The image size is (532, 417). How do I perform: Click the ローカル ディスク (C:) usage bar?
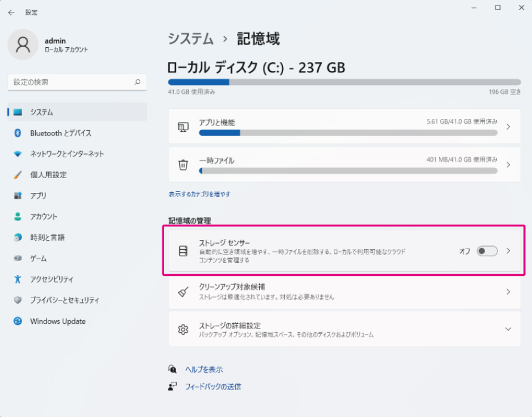coord(345,82)
